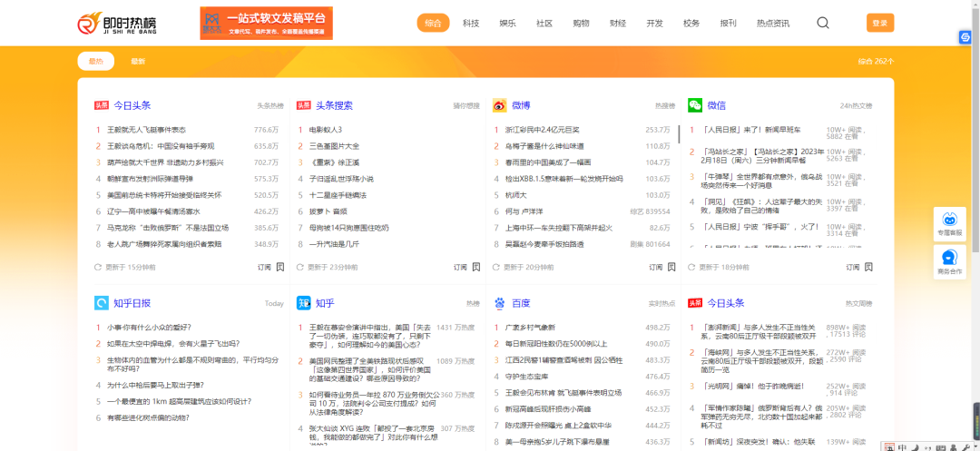Open the 购物 category tab
The image size is (980, 451).
[x=582, y=23]
